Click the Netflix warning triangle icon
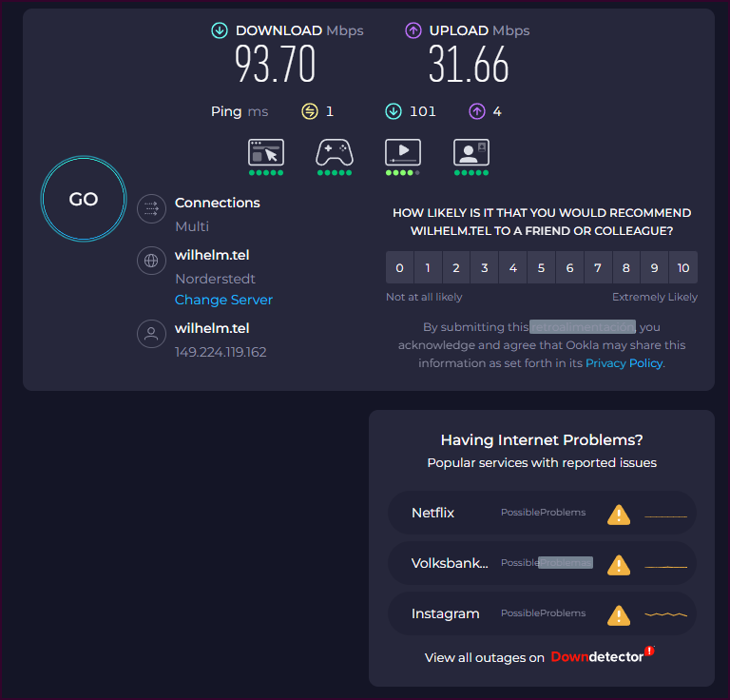This screenshot has width=730, height=700. pyautogui.click(x=619, y=515)
